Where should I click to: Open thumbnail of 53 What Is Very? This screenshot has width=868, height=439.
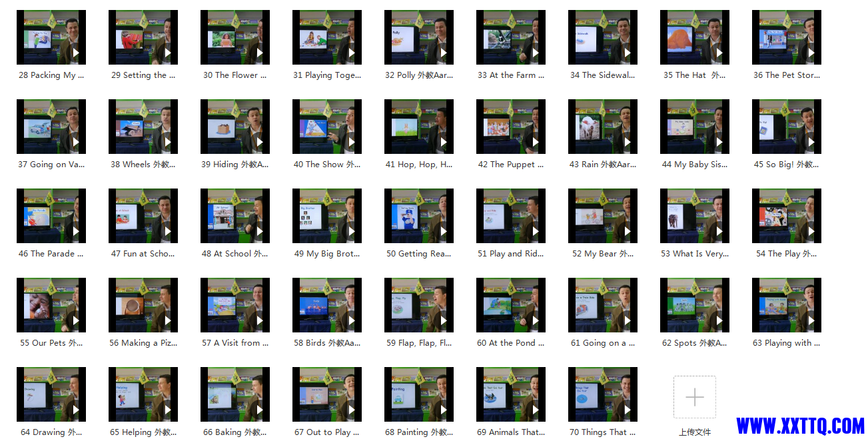(695, 216)
